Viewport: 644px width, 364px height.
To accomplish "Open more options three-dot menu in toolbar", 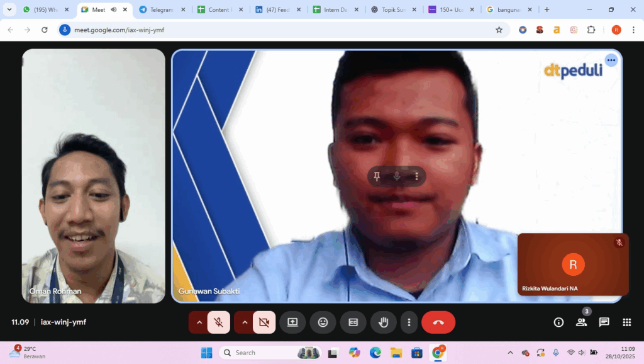I will point(409,322).
